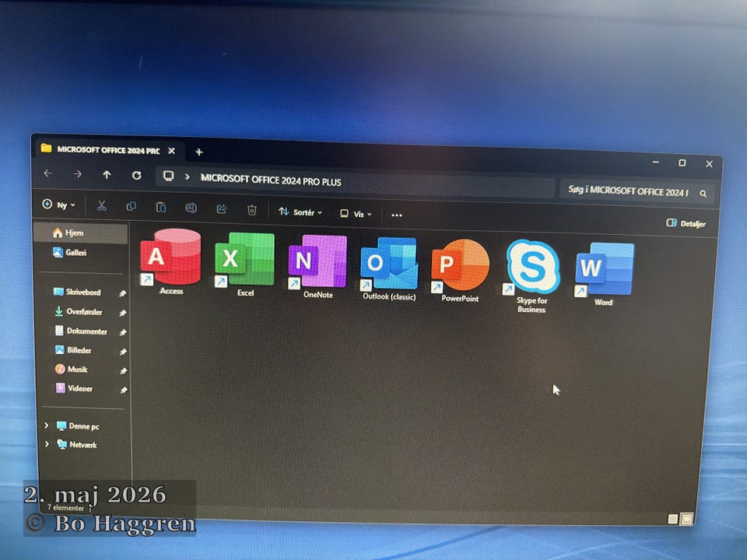747x560 pixels.
Task: Expand the Netværk tree node
Action: click(47, 443)
